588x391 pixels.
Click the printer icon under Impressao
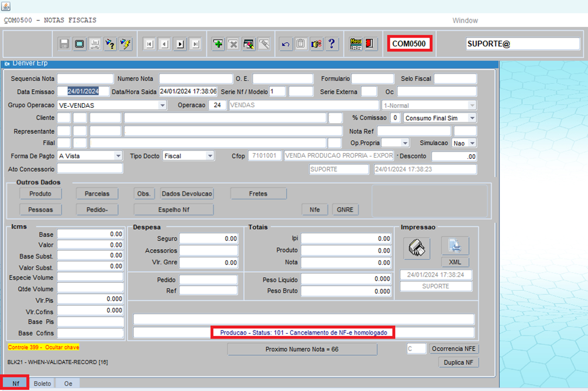(416, 248)
